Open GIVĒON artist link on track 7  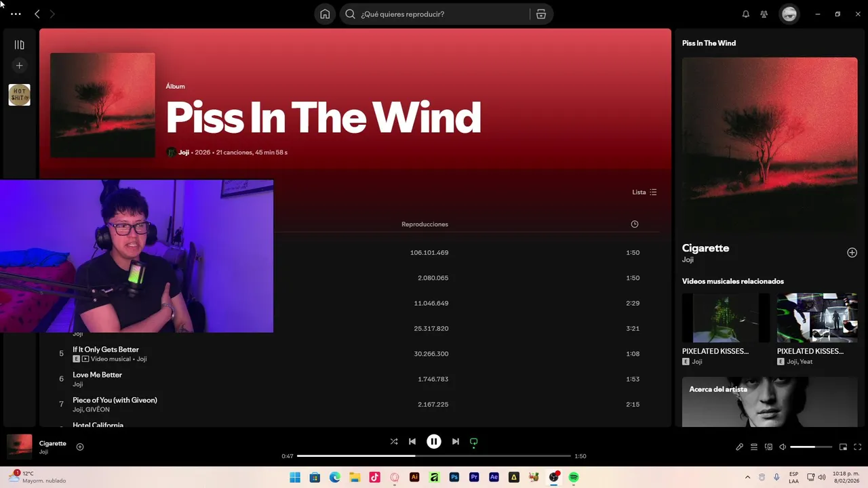(98, 409)
